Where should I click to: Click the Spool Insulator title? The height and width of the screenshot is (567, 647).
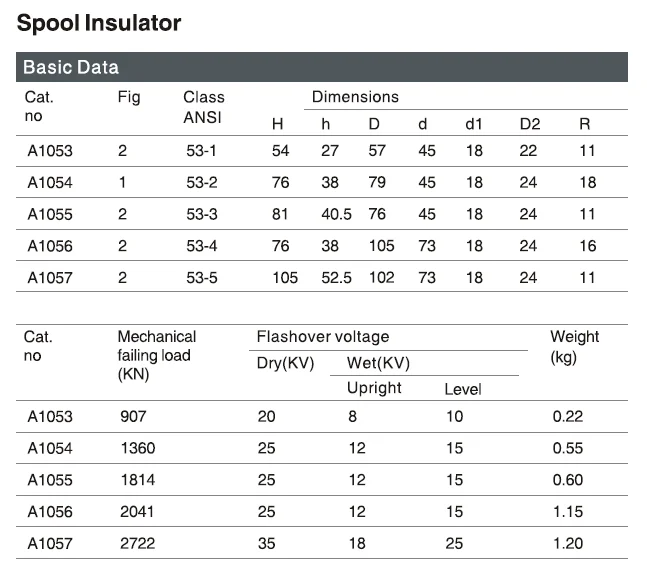99,22
